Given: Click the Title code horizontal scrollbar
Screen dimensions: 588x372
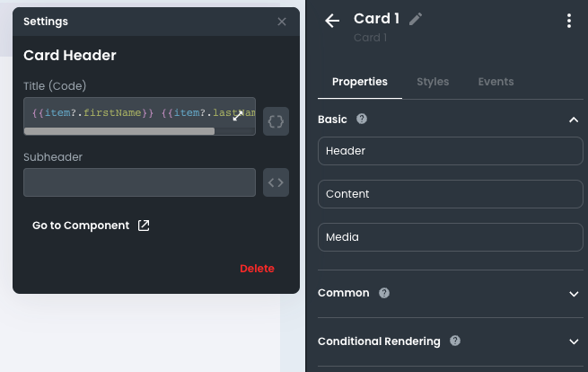Looking at the screenshot, I should 119,131.
